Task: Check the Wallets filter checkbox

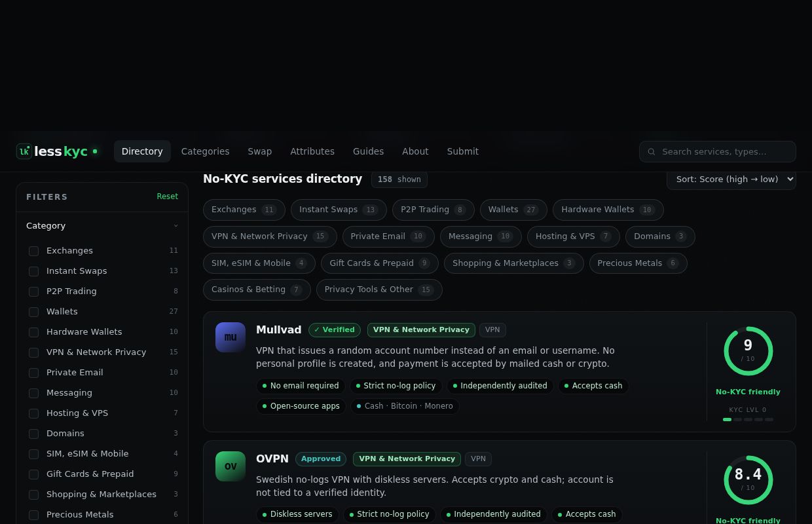Action: coord(33,312)
